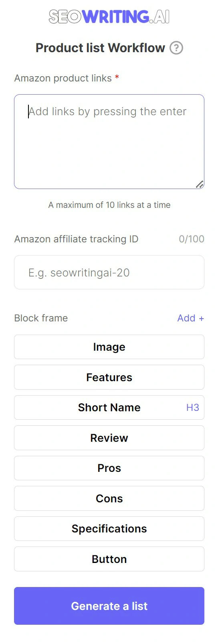
Task: Select the Review block
Action: point(109,438)
